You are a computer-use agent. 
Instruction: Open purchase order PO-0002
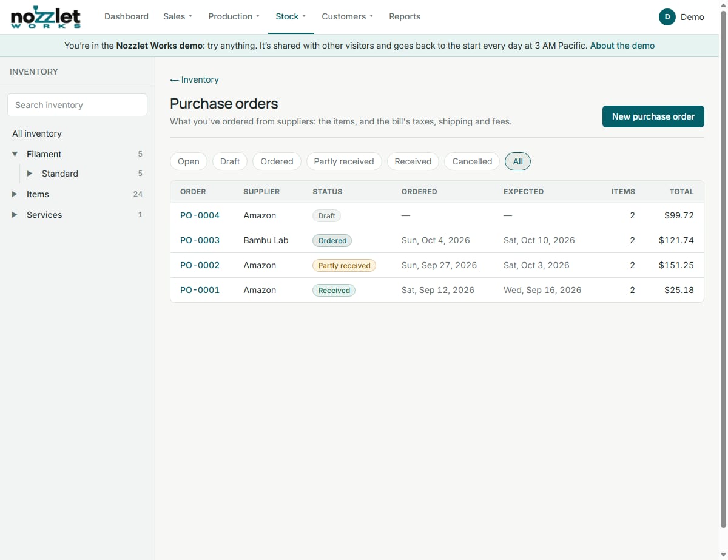pyautogui.click(x=200, y=265)
